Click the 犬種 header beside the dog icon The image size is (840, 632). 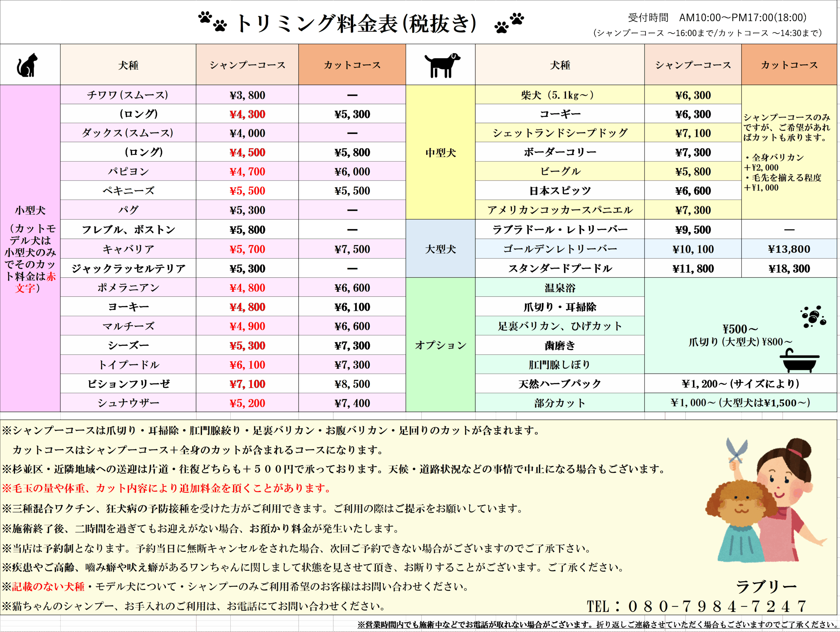point(560,65)
